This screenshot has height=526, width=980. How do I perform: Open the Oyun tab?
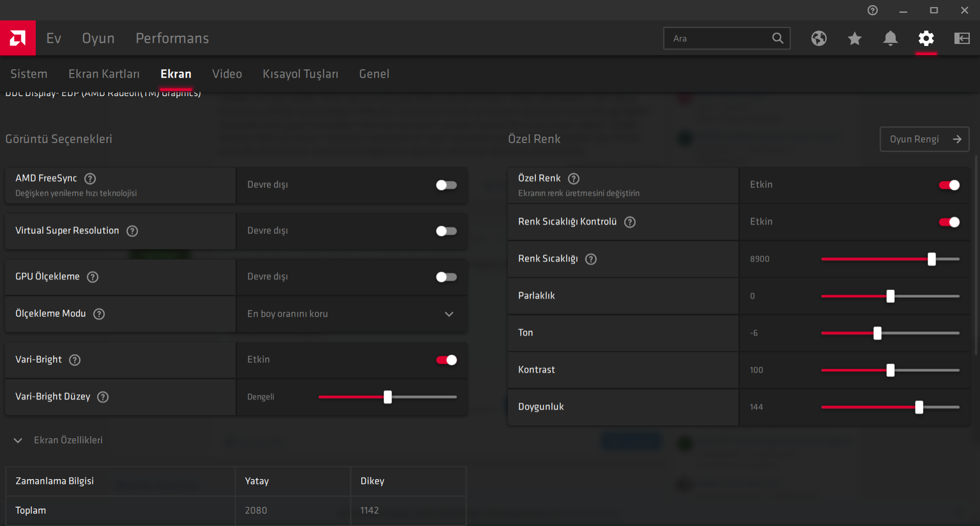tap(98, 38)
